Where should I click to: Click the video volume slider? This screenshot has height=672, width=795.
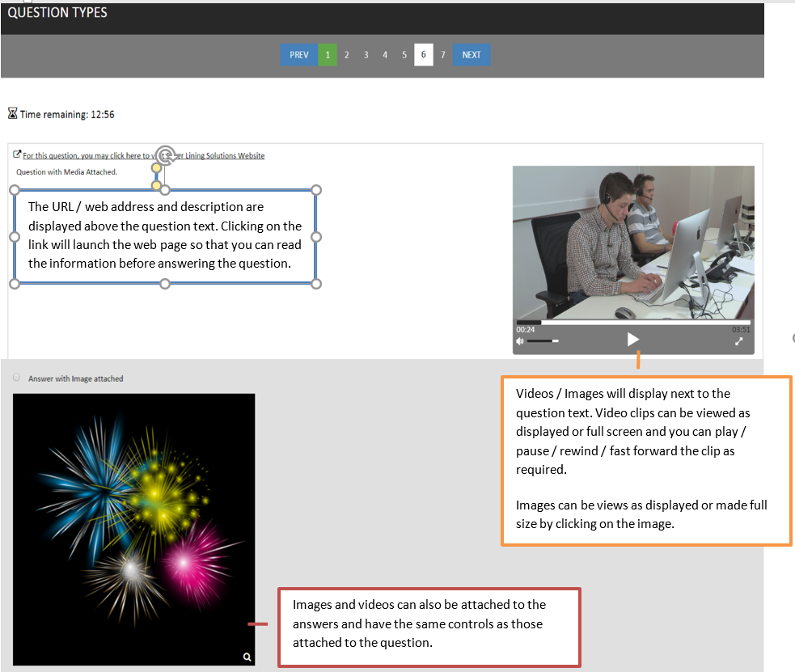click(542, 341)
